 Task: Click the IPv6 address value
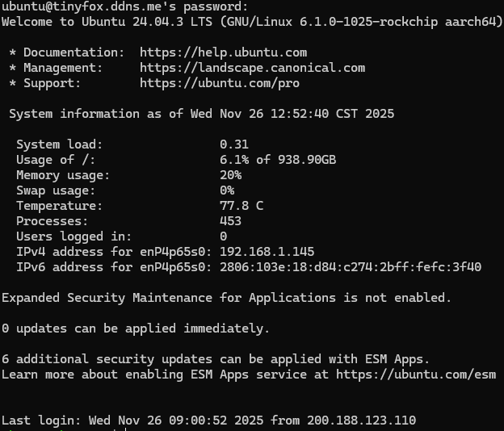click(350, 267)
